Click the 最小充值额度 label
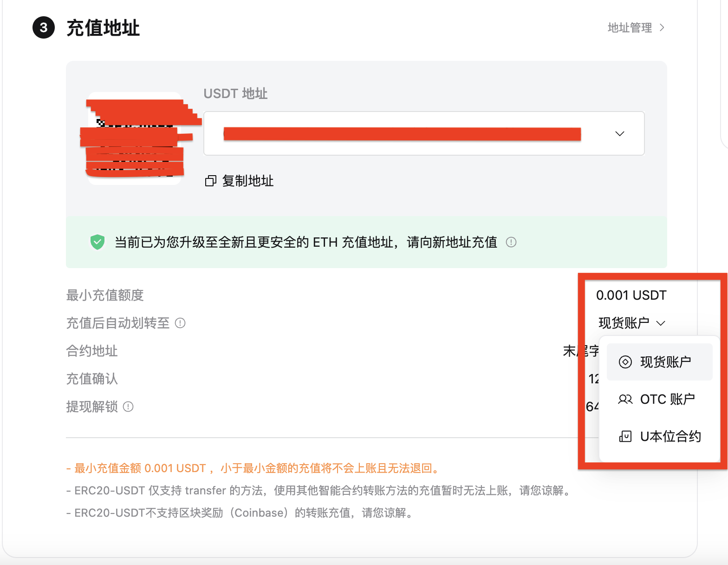 pos(105,295)
